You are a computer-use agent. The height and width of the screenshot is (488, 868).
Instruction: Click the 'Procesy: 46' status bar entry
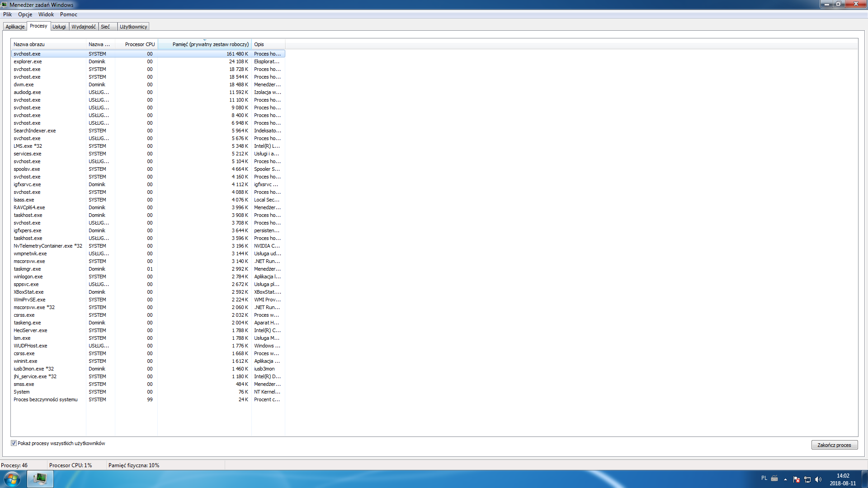coord(14,465)
